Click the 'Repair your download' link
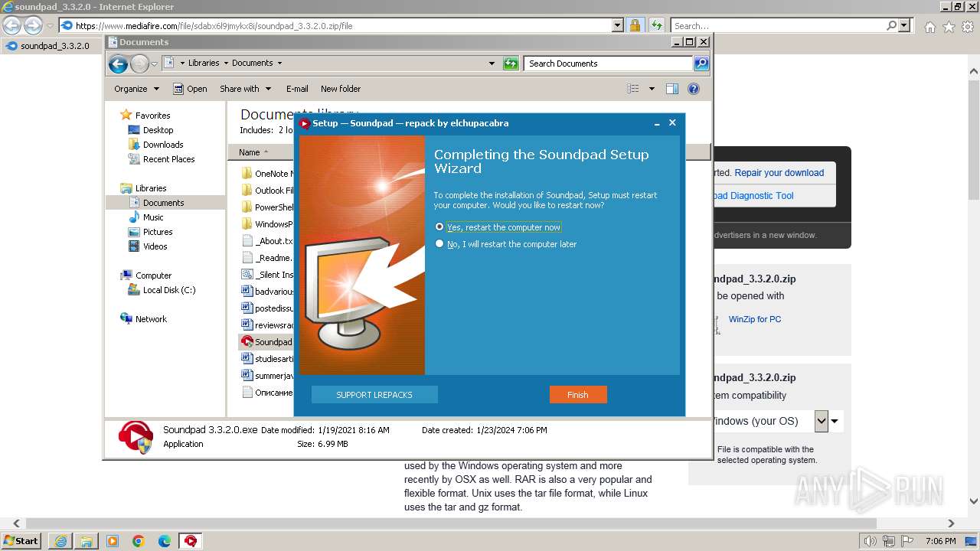This screenshot has height=551, width=980. [779, 173]
